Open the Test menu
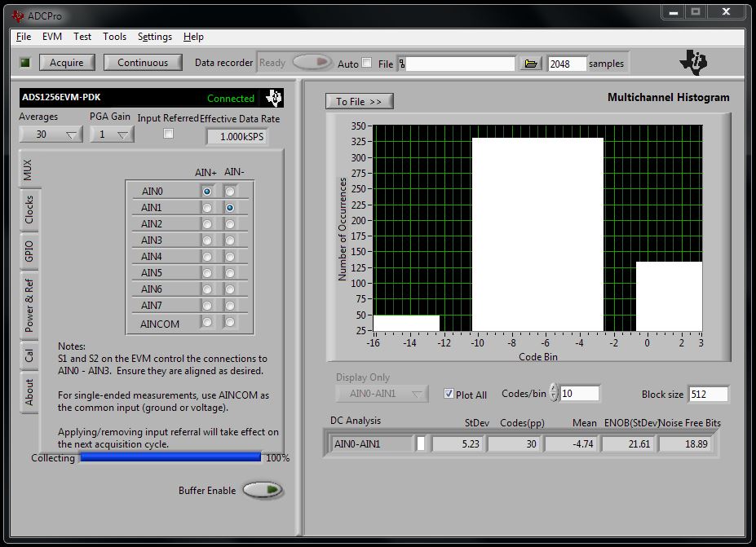 (82, 37)
